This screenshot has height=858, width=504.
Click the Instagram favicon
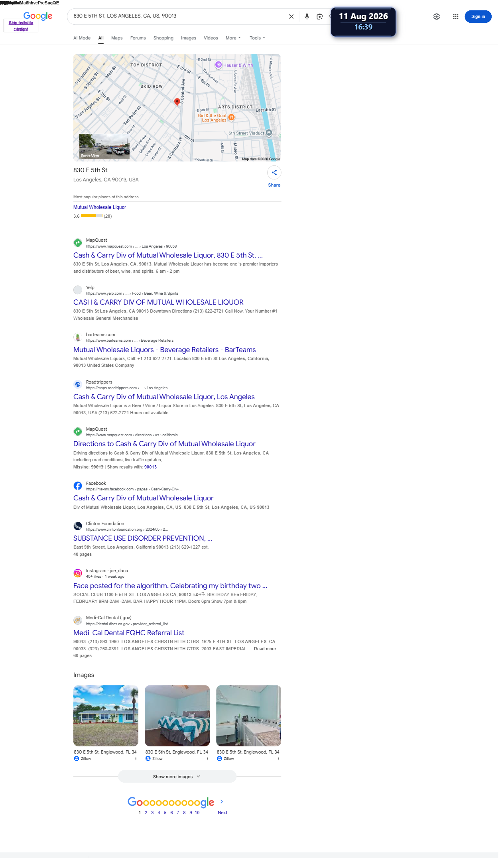[x=78, y=573]
